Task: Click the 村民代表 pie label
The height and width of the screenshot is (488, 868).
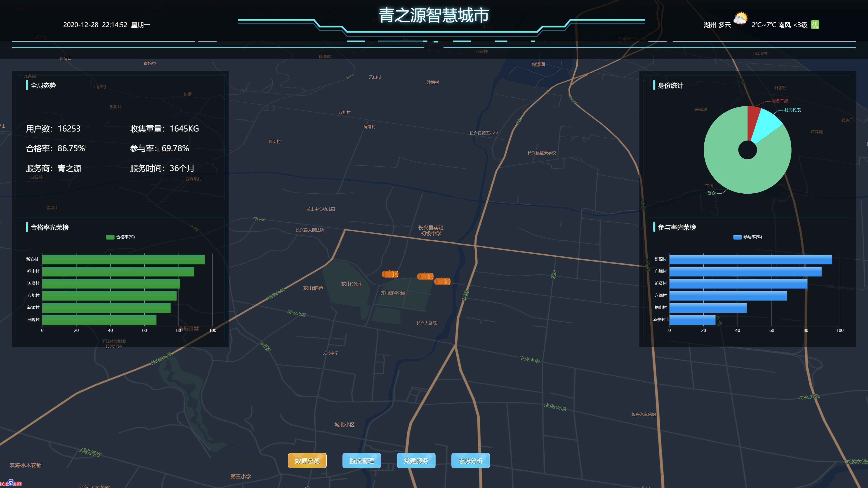Action: pyautogui.click(x=792, y=110)
